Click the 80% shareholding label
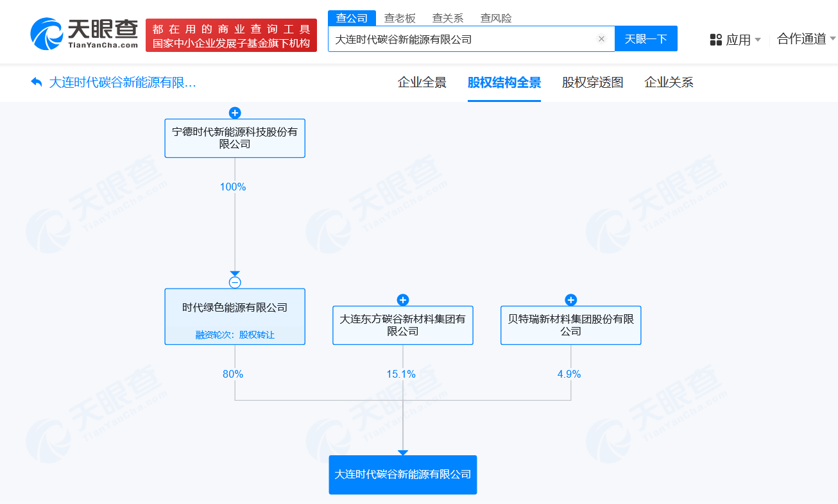 click(233, 374)
